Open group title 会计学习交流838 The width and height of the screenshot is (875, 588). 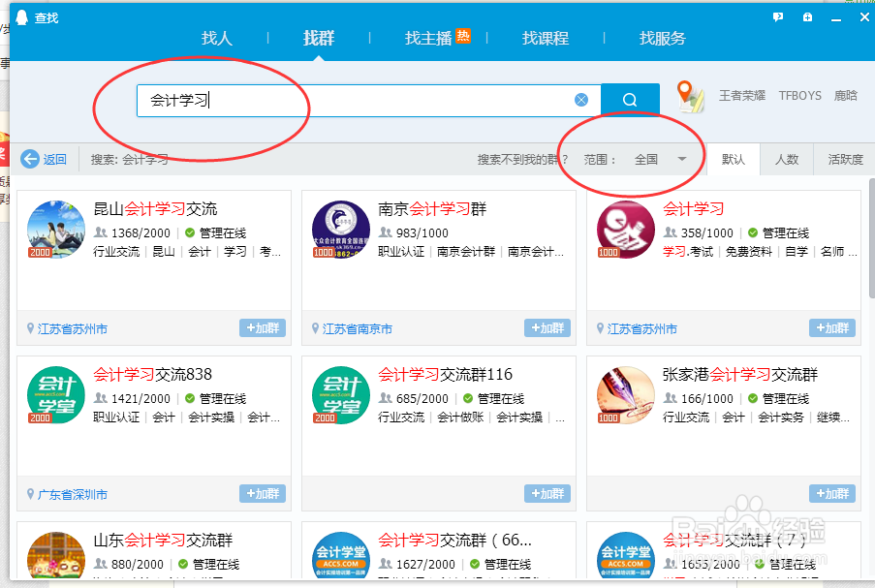(152, 374)
